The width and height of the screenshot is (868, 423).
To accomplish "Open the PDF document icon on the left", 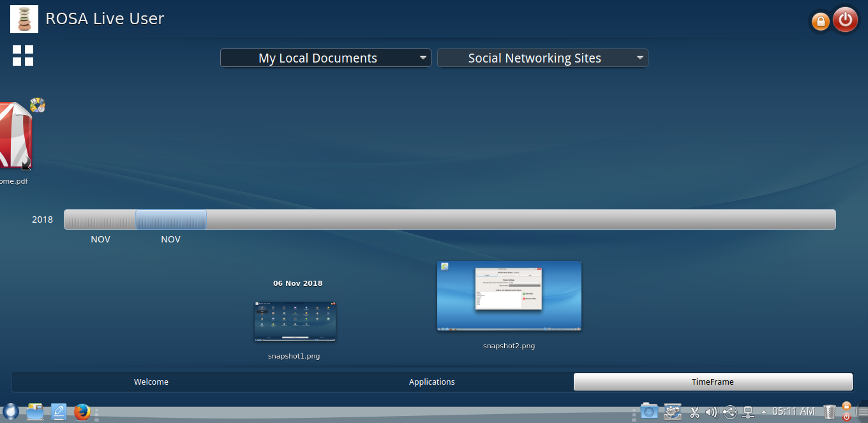I will pyautogui.click(x=15, y=137).
